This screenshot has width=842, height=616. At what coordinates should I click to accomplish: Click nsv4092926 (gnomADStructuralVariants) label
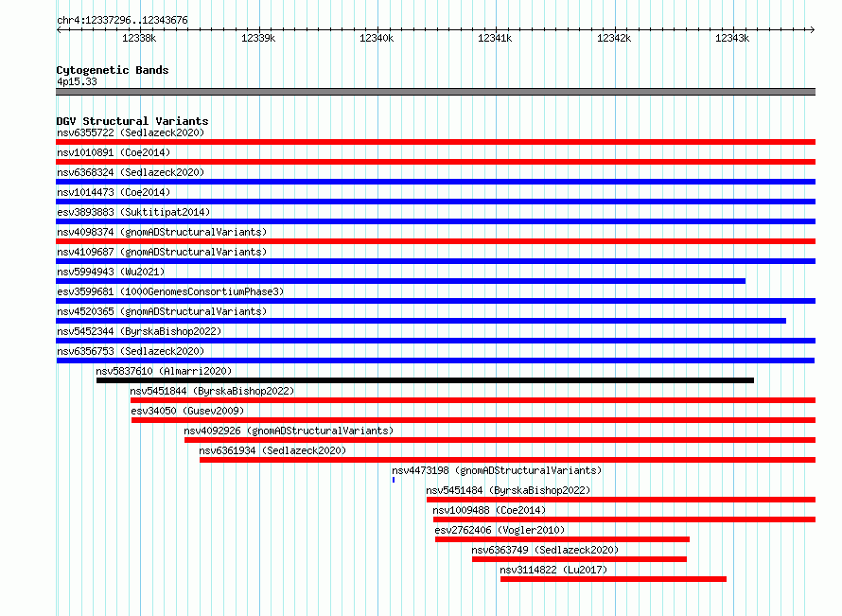(x=289, y=431)
